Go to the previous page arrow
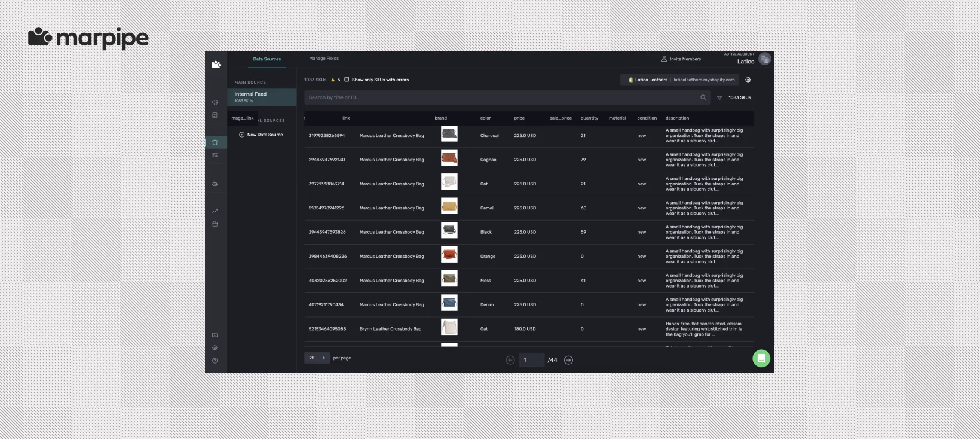The height and width of the screenshot is (439, 980). tap(510, 360)
